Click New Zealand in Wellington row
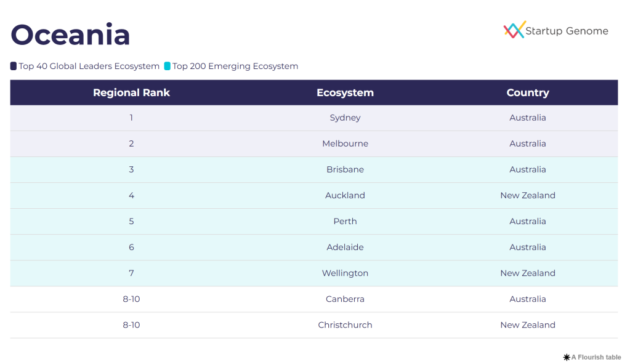The height and width of the screenshot is (364, 630). click(528, 273)
